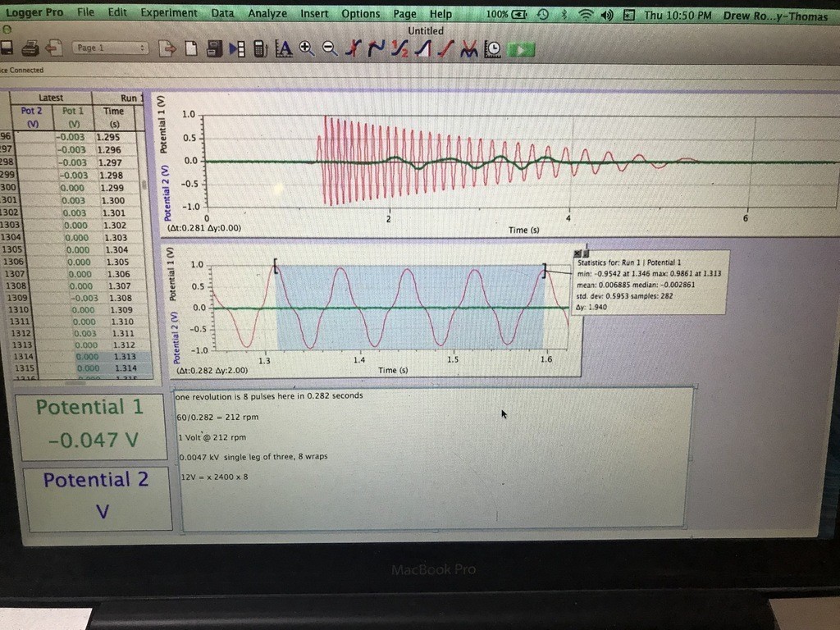The width and height of the screenshot is (840, 630).
Task: Close the Statistics info box
Action: 577,253
